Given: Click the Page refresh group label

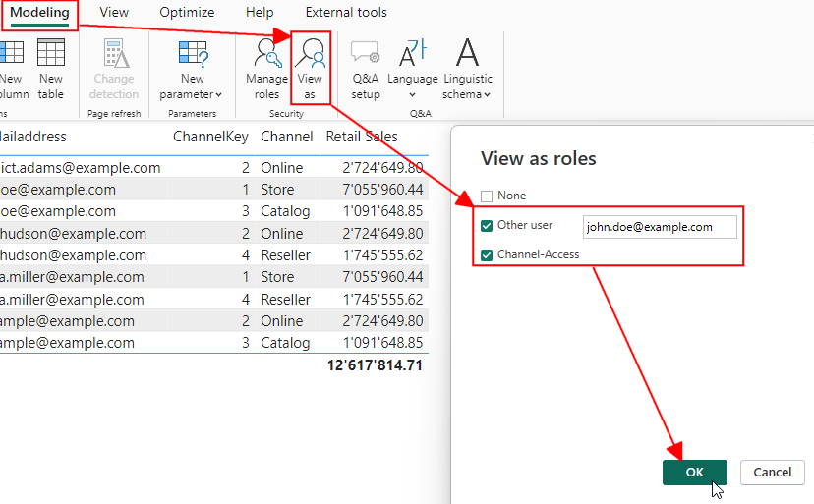Looking at the screenshot, I should pos(114,114).
